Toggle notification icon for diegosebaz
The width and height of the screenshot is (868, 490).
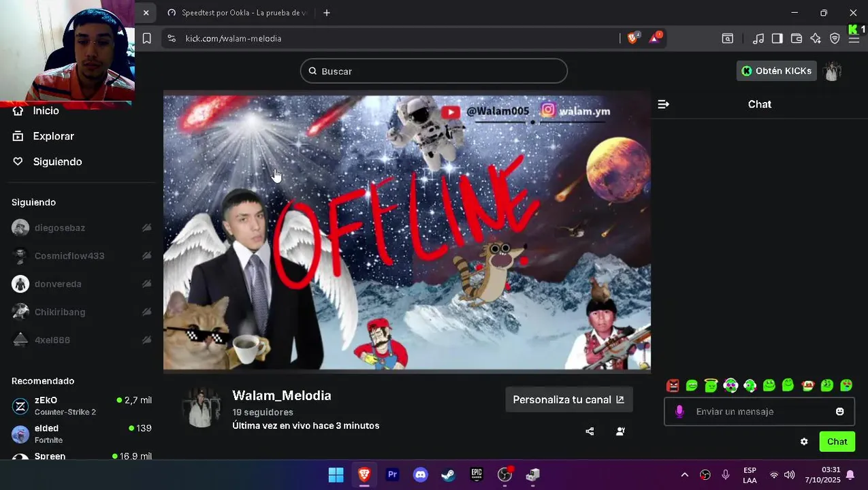(x=146, y=228)
